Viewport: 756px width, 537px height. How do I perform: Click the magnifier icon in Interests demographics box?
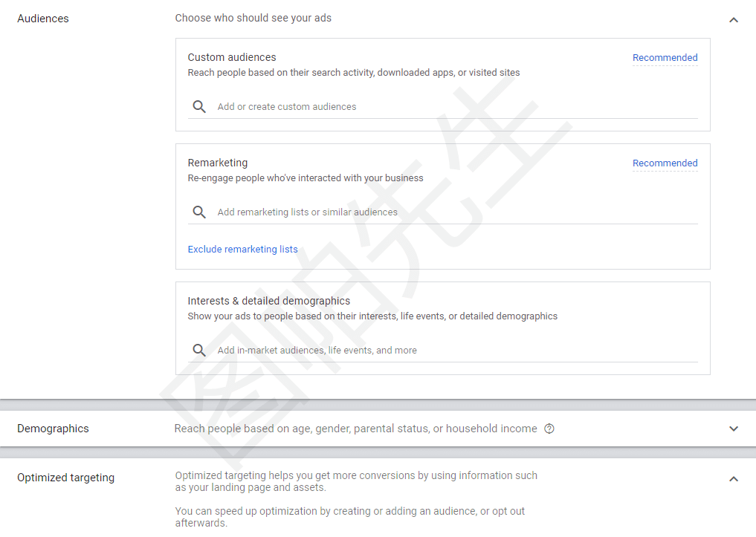(199, 350)
